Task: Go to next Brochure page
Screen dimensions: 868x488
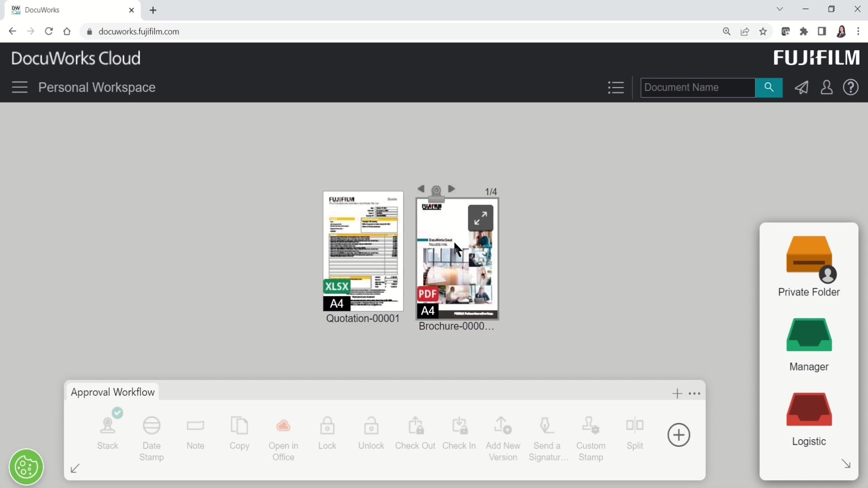Action: 451,189
